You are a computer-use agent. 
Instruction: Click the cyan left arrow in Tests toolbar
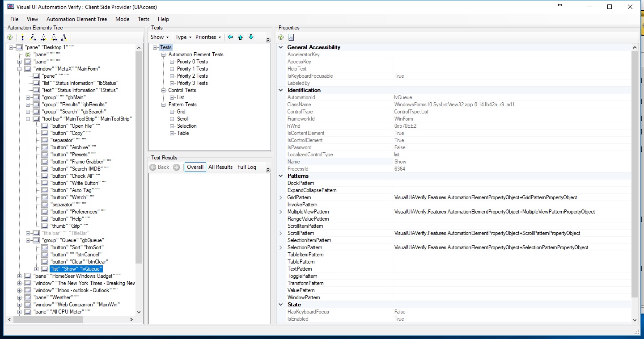(x=230, y=37)
